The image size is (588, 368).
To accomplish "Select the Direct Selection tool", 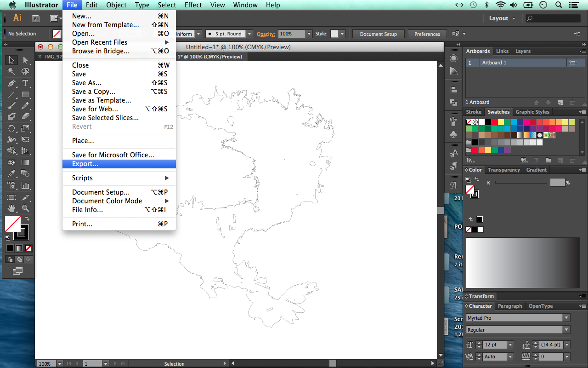I will 25,60.
